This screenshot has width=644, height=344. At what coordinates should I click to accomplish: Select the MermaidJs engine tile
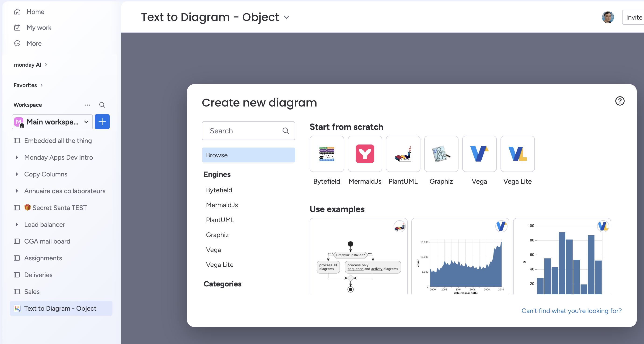365,154
